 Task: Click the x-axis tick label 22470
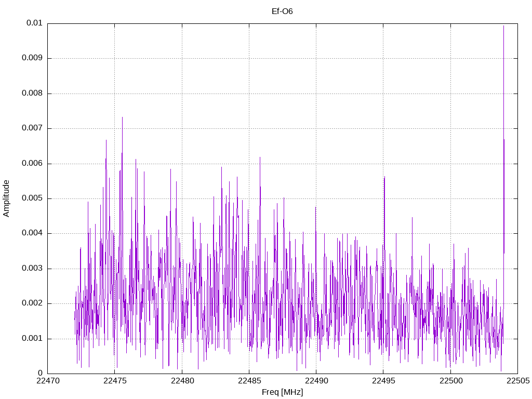(x=48, y=381)
